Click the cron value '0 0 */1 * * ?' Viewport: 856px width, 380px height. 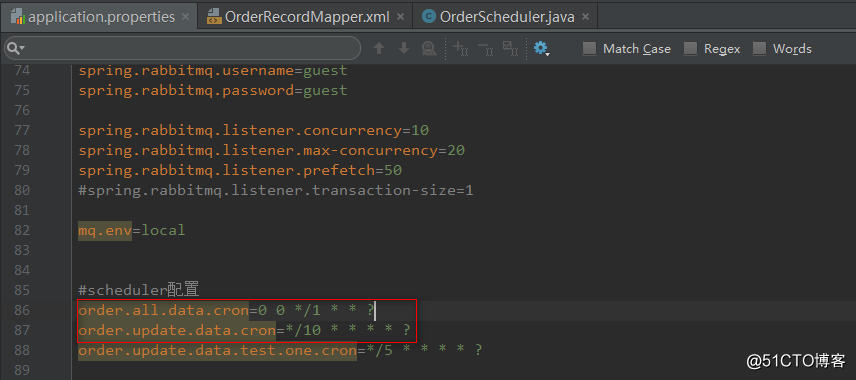click(x=316, y=310)
